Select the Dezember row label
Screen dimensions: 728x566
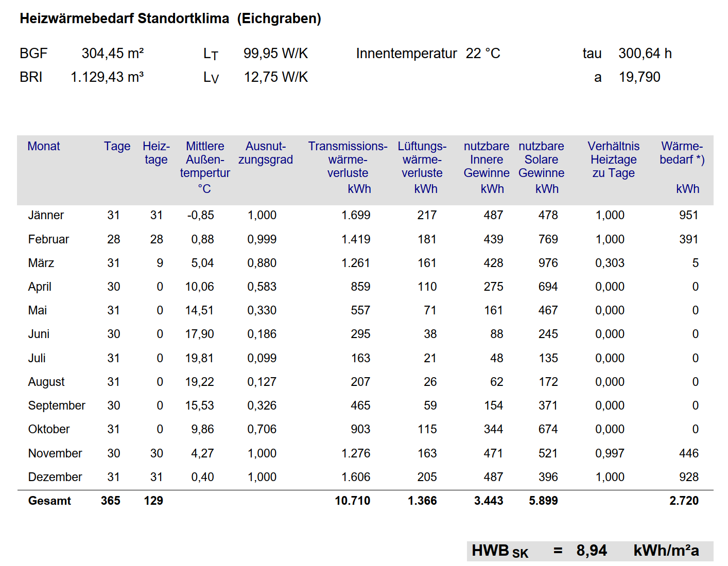(x=55, y=477)
